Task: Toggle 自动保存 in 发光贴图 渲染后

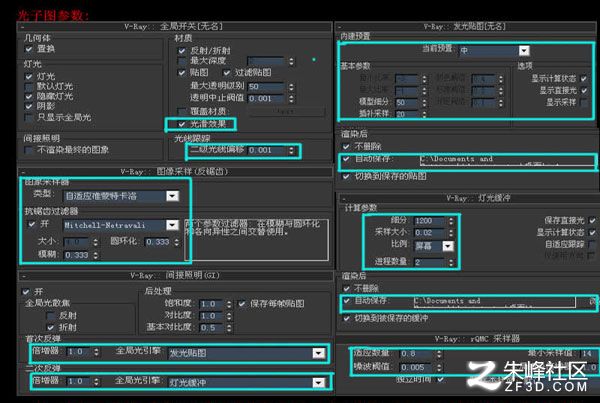Action: click(x=346, y=158)
